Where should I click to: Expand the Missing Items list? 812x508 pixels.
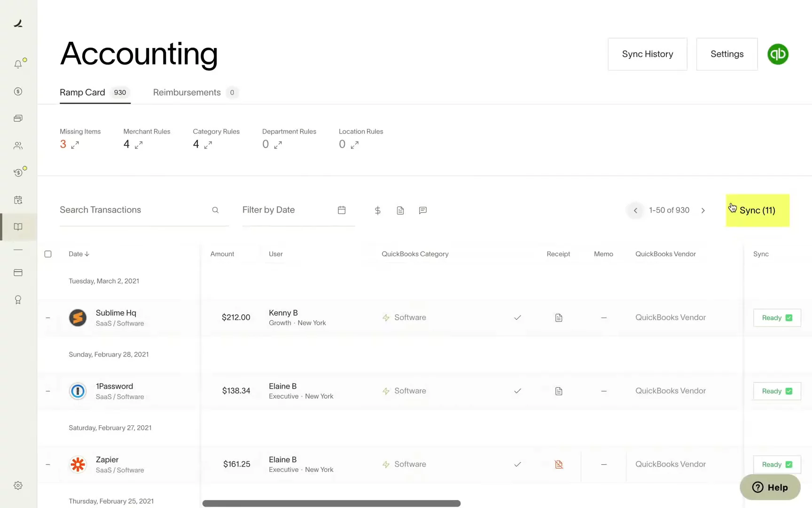[75, 145]
